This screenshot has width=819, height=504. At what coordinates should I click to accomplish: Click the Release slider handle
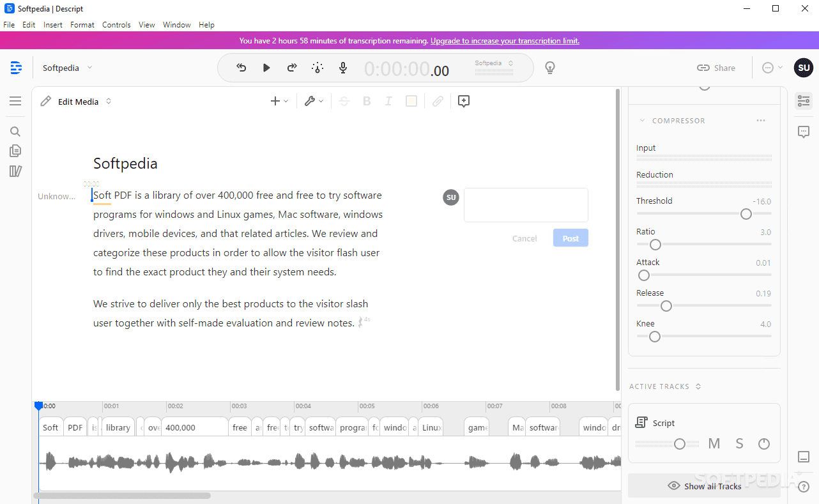666,306
